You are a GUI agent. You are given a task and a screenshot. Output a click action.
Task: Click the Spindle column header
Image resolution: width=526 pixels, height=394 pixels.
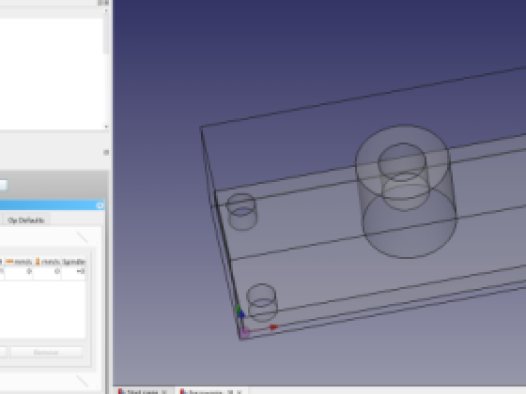[x=74, y=262]
